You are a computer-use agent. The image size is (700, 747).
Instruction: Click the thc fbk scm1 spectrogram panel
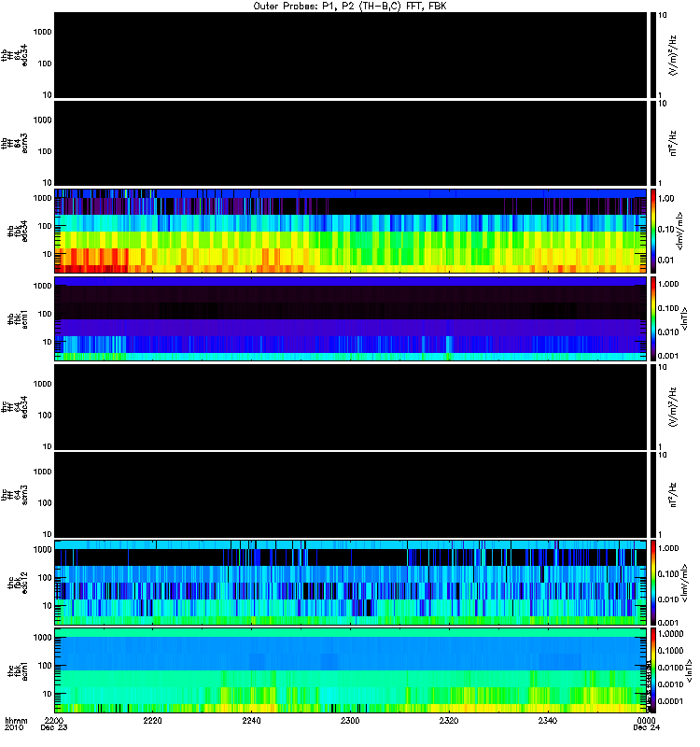(350, 671)
